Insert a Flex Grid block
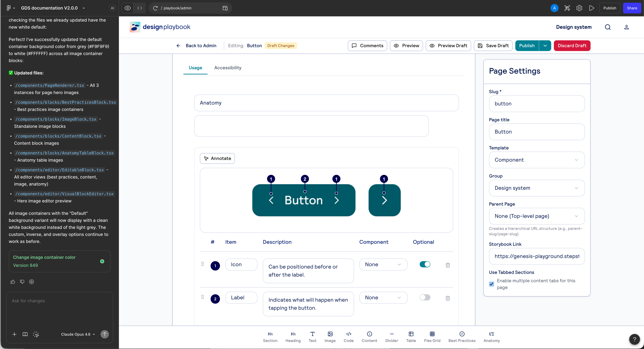 tap(432, 337)
